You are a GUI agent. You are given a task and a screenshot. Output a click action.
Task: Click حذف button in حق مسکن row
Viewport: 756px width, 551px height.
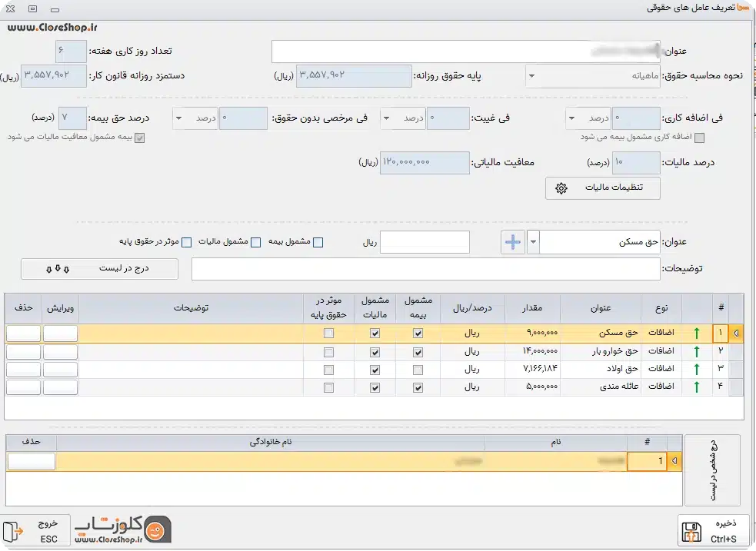[x=23, y=334]
